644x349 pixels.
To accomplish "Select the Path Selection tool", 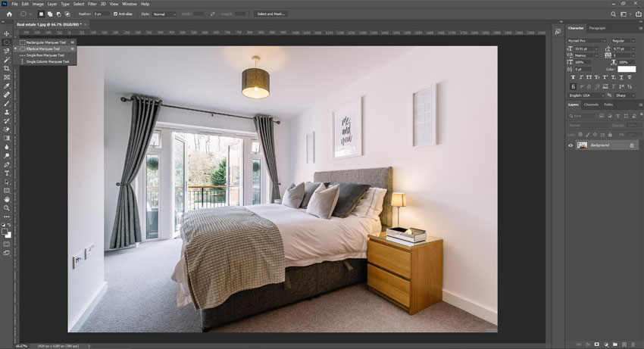I will coord(7,182).
